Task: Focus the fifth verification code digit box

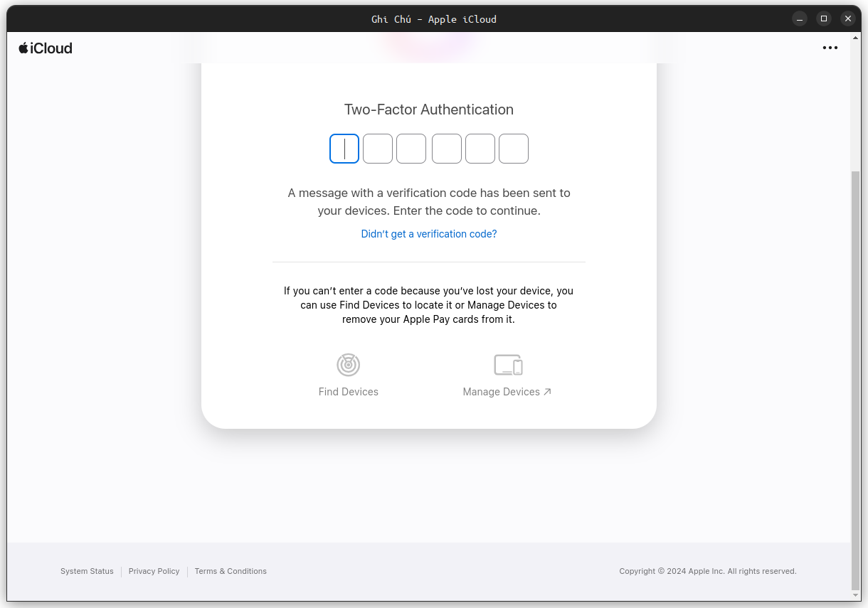Action: click(480, 149)
